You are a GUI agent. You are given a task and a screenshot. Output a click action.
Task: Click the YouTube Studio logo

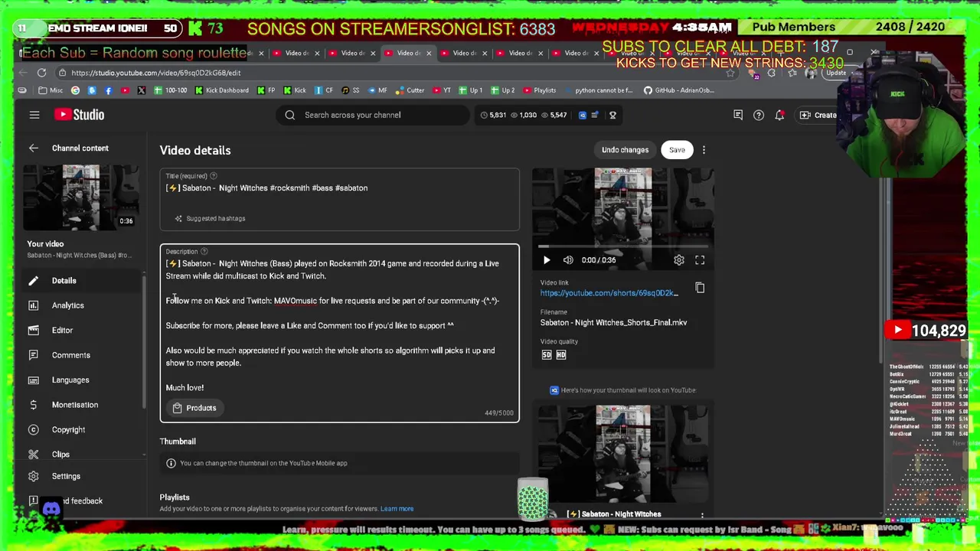[x=79, y=115]
